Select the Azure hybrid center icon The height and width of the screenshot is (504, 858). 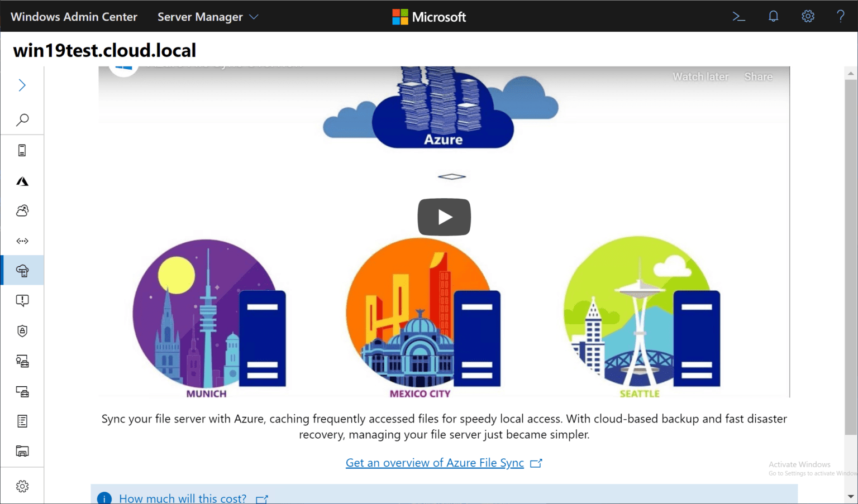(x=22, y=181)
